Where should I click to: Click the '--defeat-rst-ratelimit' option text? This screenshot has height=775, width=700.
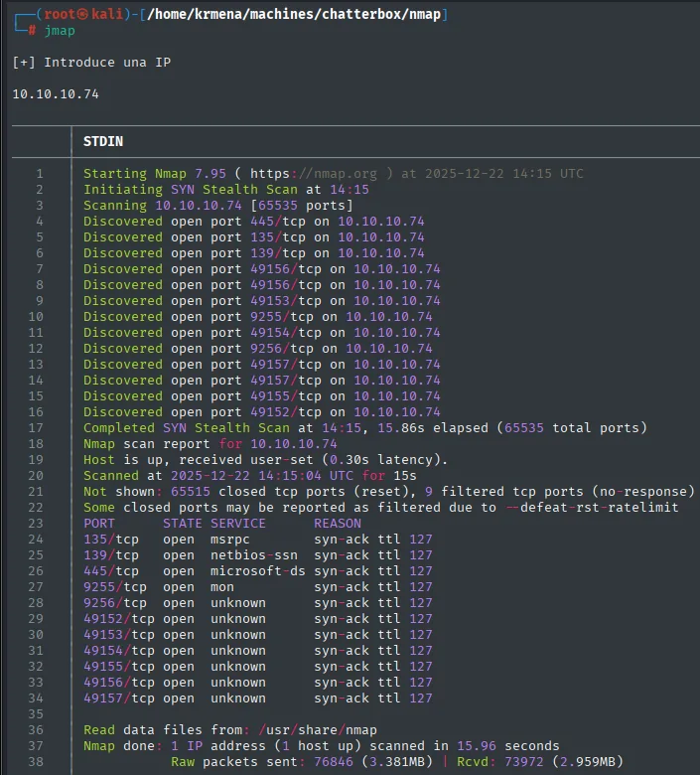pyautogui.click(x=593, y=507)
